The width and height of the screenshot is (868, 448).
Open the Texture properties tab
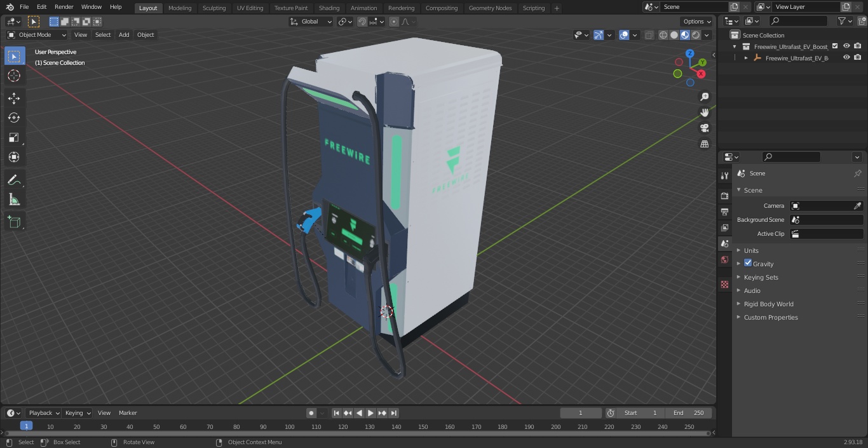[724, 284]
